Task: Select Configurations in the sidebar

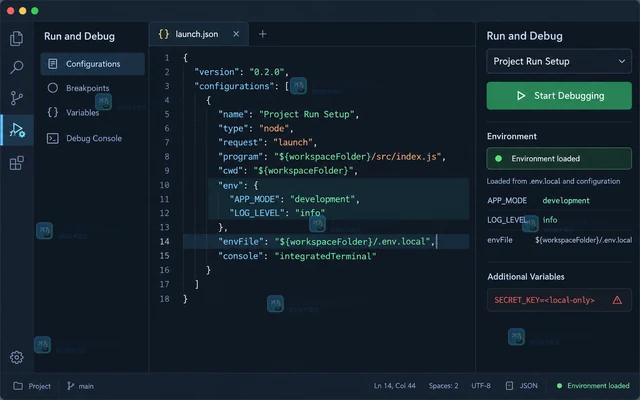Action: 92,64
